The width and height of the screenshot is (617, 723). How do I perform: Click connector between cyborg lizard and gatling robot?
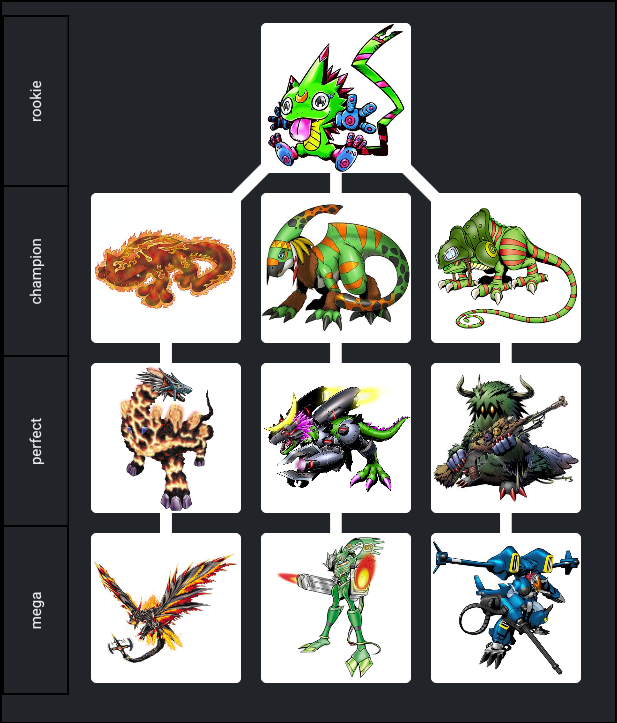[x=336, y=523]
